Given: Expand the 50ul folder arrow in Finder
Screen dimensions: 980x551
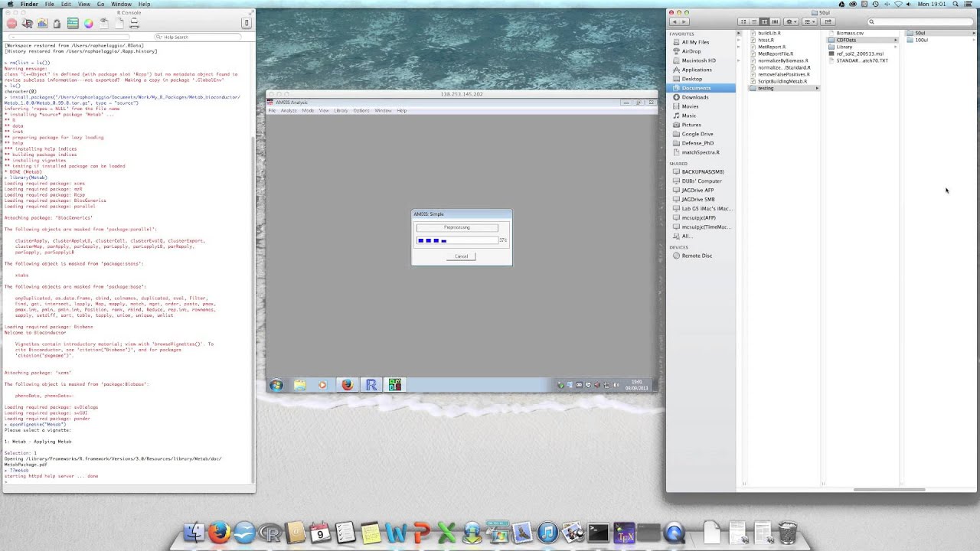Looking at the screenshot, I should pyautogui.click(x=974, y=33).
